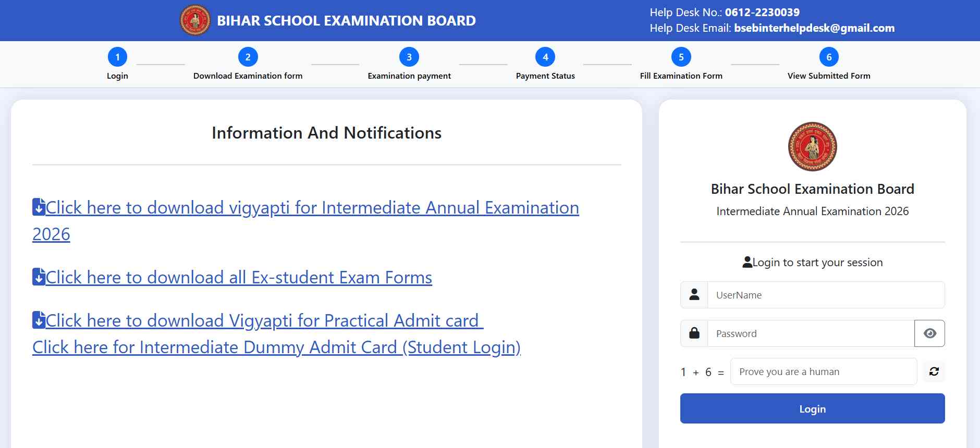
Task: Click the step 4 Payment Status icon
Action: coord(545,56)
